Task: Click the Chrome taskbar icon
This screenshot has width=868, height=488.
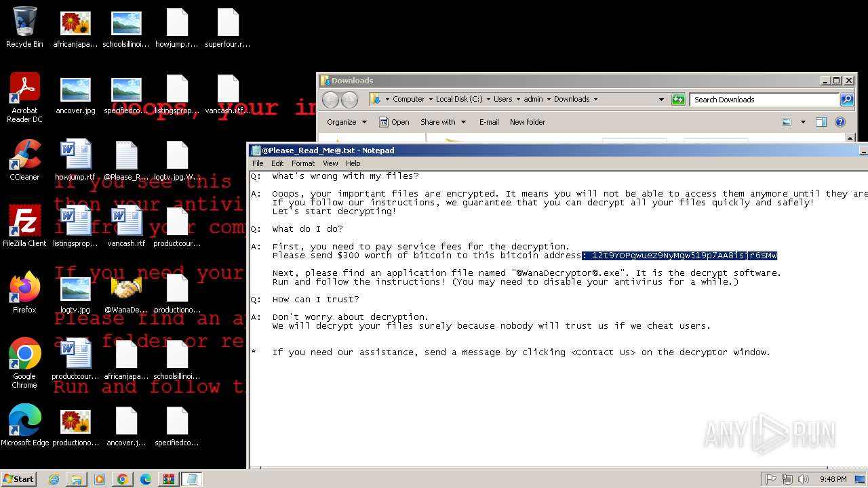Action: tap(122, 479)
